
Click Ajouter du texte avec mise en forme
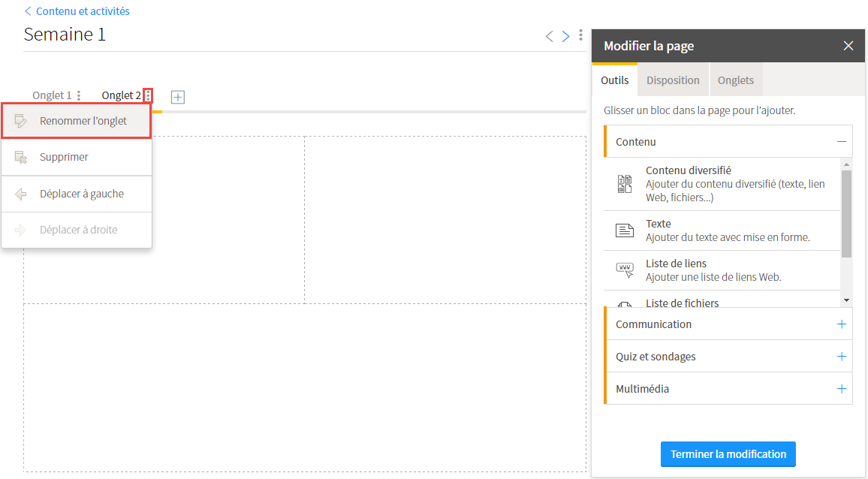728,237
